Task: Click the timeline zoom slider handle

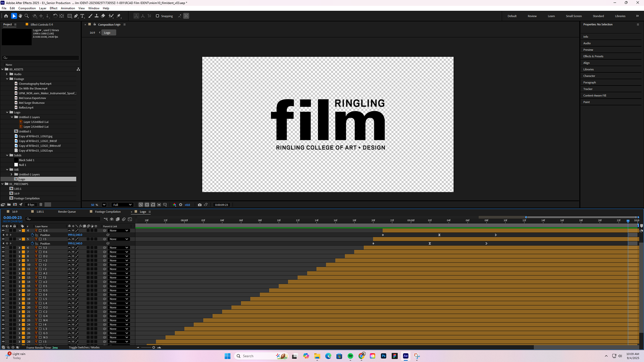Action: [154, 348]
